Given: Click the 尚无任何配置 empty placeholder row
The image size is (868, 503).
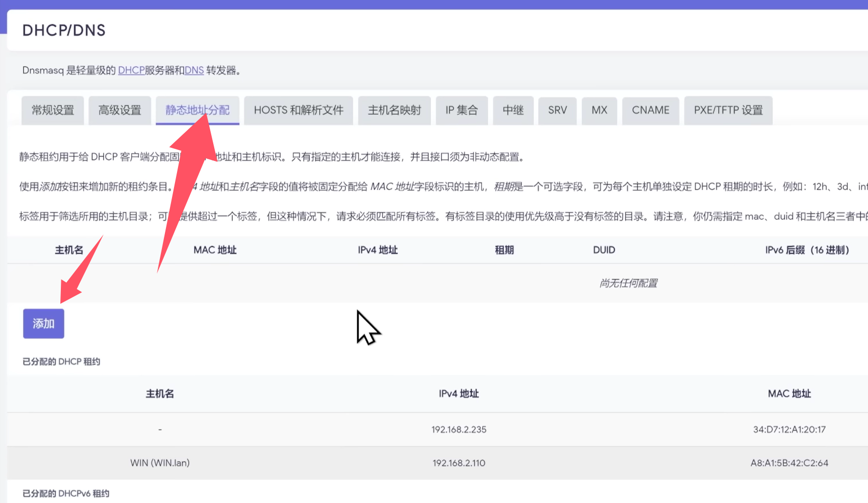Looking at the screenshot, I should pos(628,283).
